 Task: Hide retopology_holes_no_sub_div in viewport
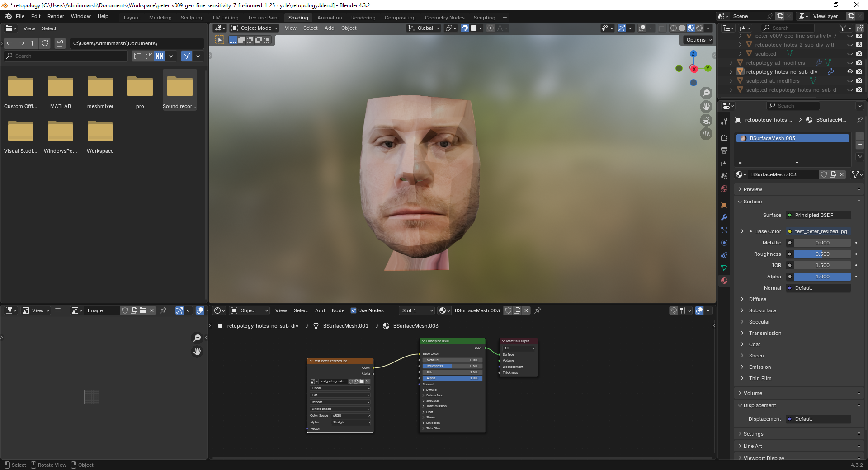pos(850,72)
